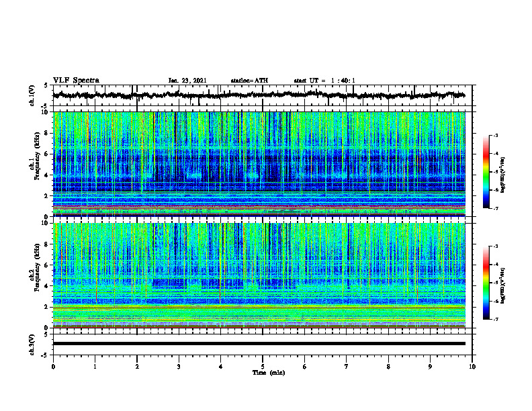Image resolution: width=532 pixels, height=411 pixels.
Task: Click the ch.3(V) axis label
Action: 32,345
